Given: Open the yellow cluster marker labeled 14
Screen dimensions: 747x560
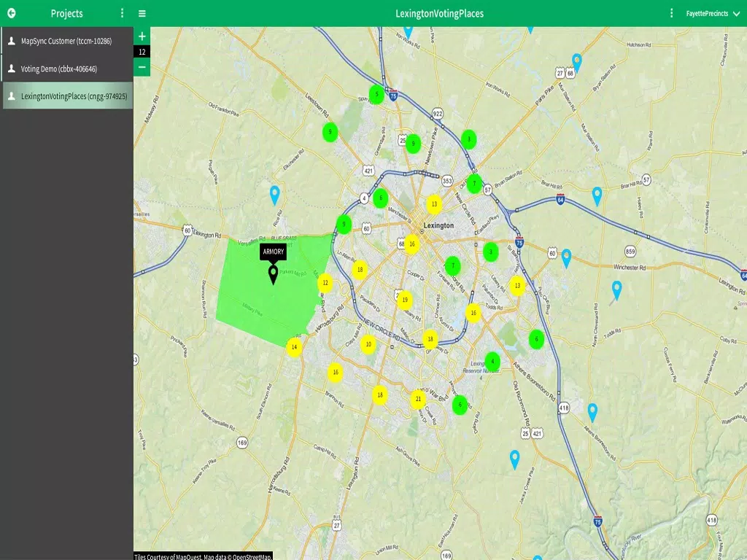Looking at the screenshot, I should coord(294,347).
